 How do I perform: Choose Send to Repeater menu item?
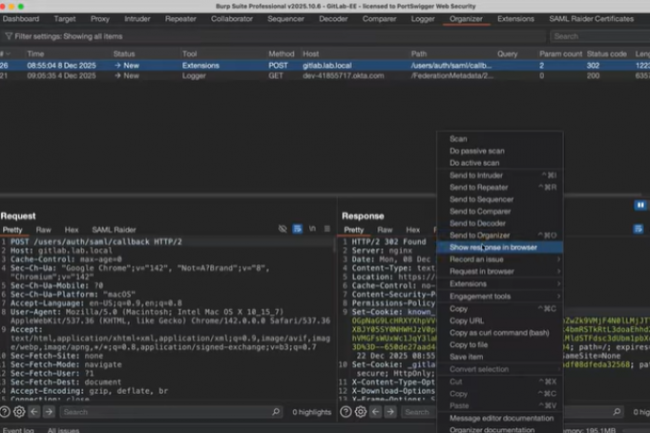tap(476, 186)
